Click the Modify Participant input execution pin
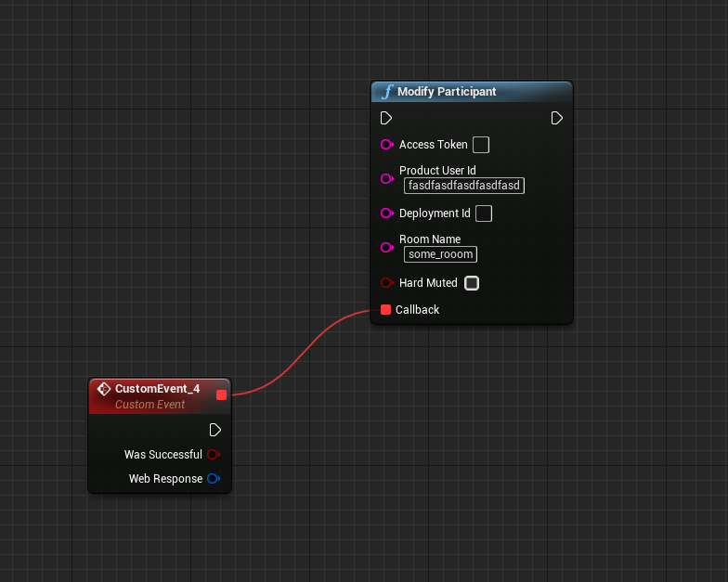The height and width of the screenshot is (582, 728). (386, 118)
